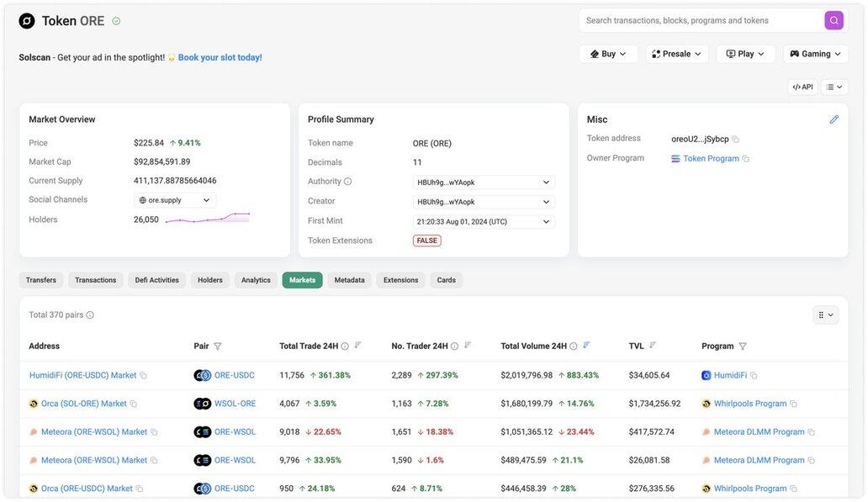This screenshot has height=502, width=868.
Task: Sort by Total Trade 24H
Action: point(357,346)
